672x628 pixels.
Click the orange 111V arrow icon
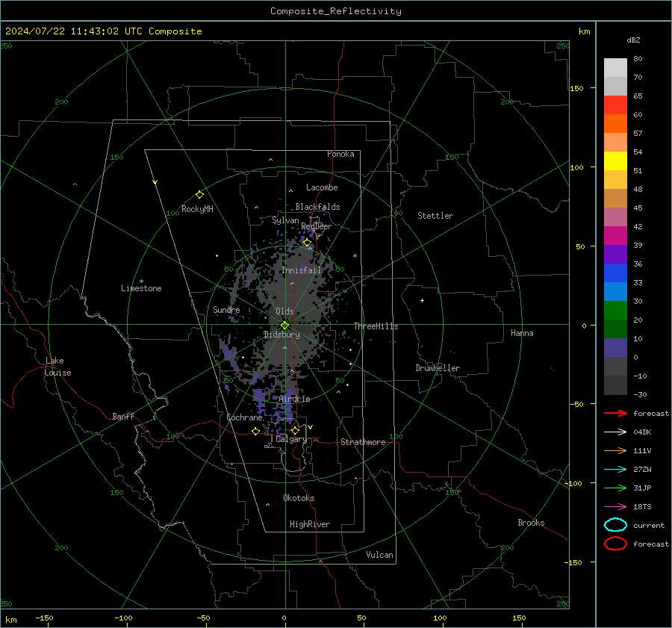tap(615, 450)
